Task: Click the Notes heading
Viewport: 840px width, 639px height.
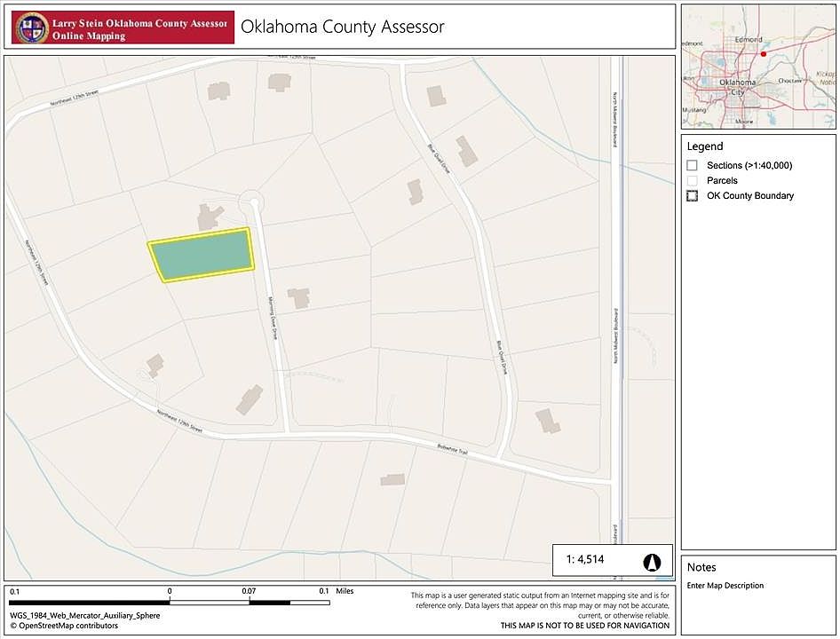Action: 701,567
